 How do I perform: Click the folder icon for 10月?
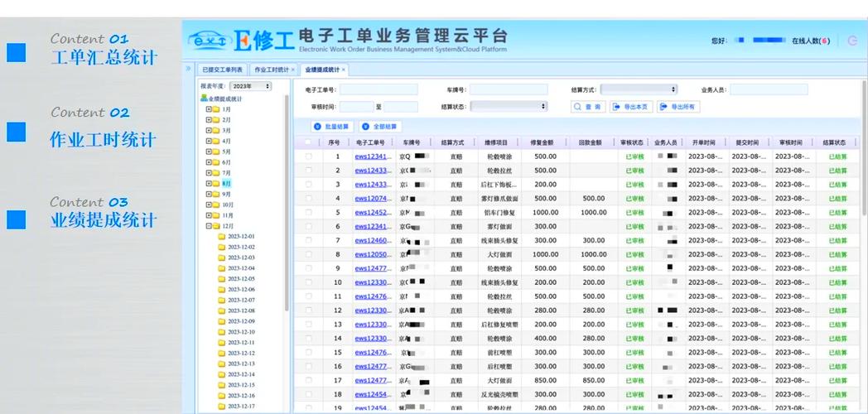point(216,205)
